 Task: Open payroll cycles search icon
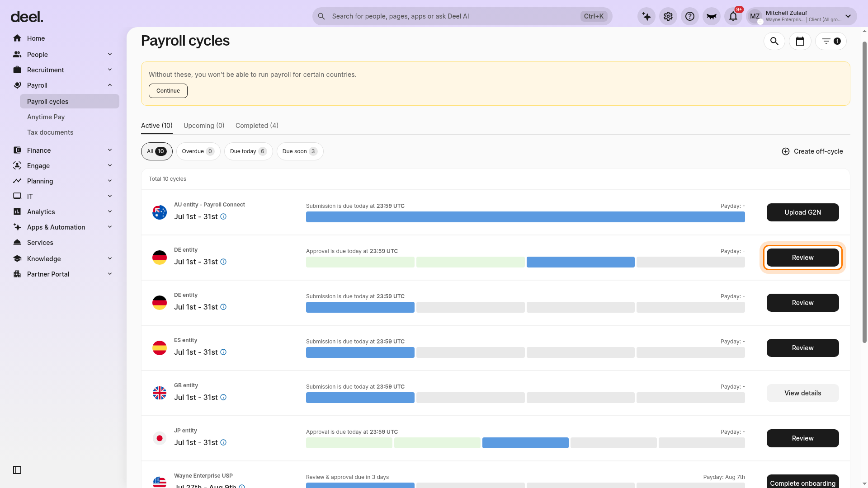click(x=774, y=41)
